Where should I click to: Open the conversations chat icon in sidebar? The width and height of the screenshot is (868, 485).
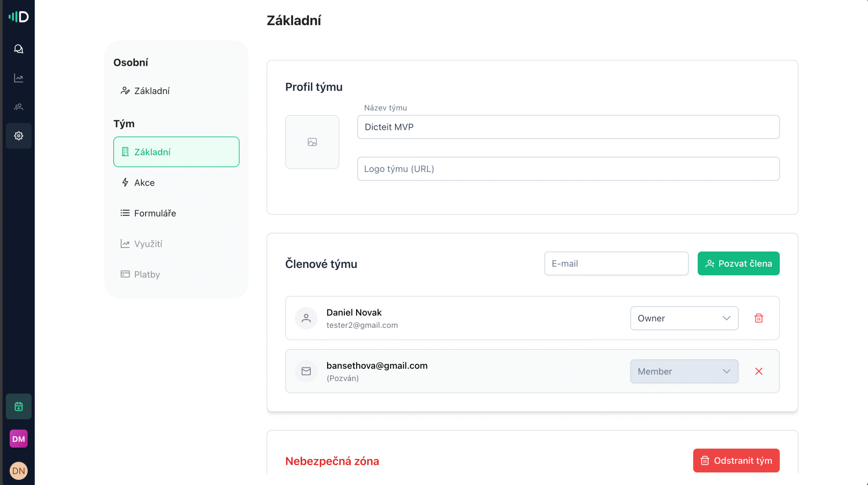click(19, 49)
